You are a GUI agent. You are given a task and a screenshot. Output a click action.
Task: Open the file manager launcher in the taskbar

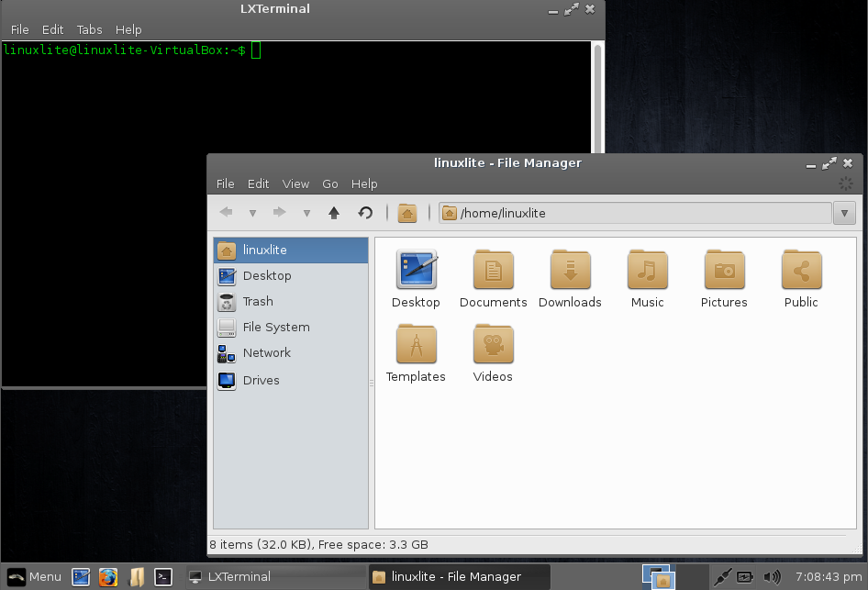click(136, 577)
